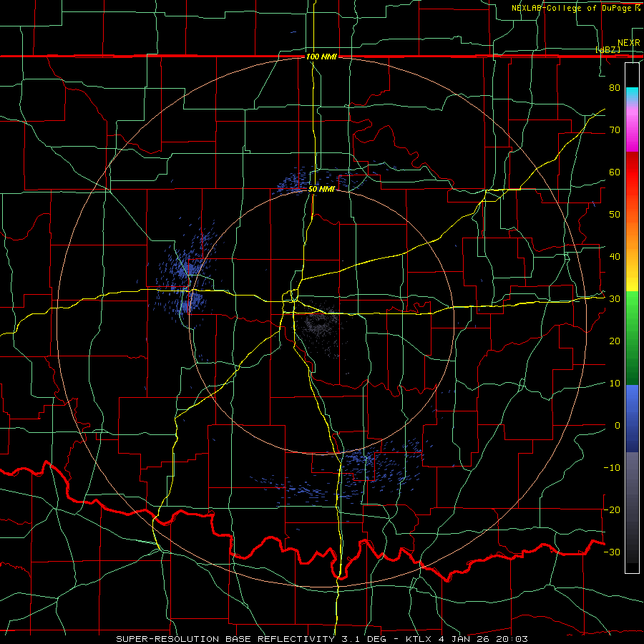Click the red segment of the reflectivity color bar
The image size is (644, 644).
[632, 172]
